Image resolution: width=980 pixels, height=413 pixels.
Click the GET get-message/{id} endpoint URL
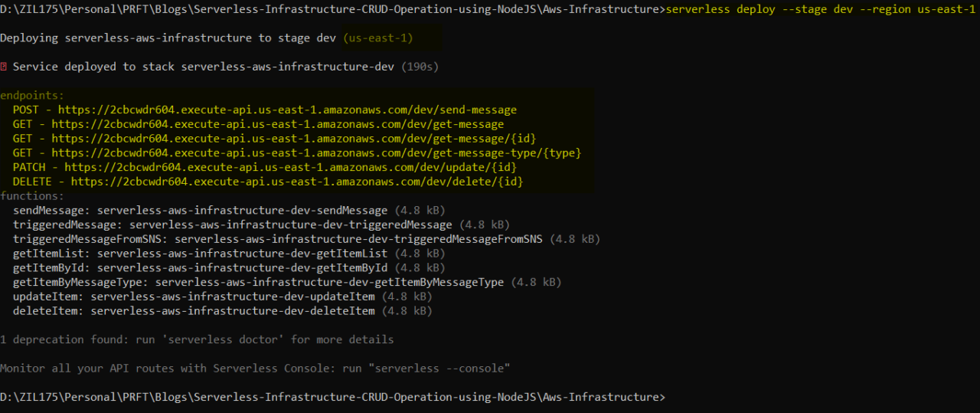click(x=293, y=139)
